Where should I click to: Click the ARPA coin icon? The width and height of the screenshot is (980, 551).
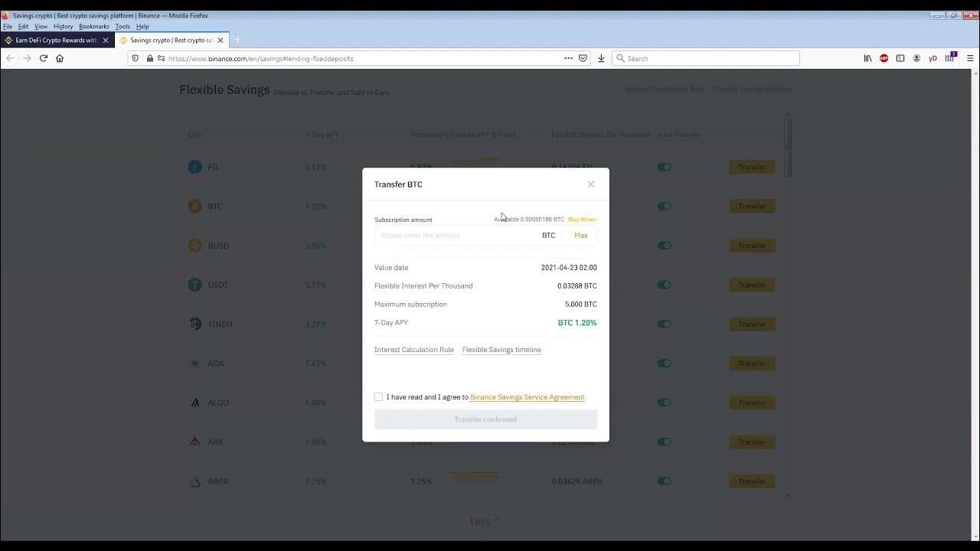pyautogui.click(x=194, y=481)
